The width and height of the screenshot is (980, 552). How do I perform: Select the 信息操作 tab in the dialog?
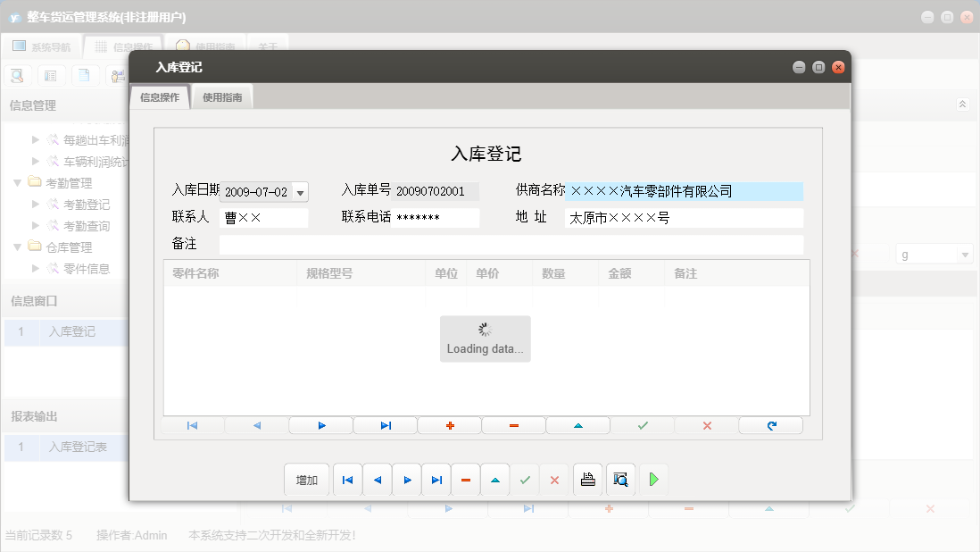(x=159, y=96)
